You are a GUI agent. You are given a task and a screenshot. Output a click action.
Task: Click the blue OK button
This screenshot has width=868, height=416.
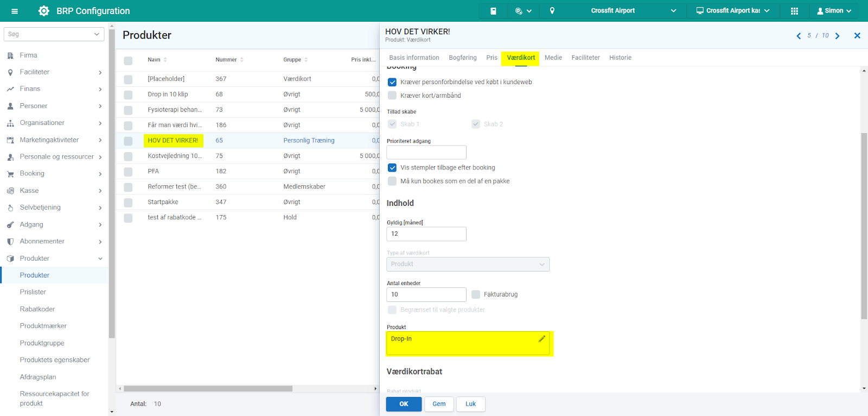coord(404,404)
